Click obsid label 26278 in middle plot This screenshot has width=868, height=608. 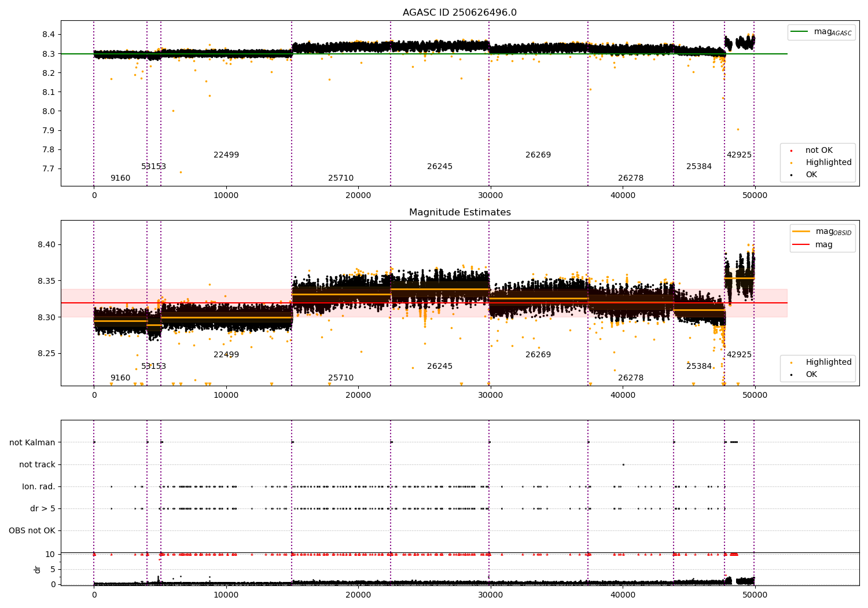tap(631, 378)
